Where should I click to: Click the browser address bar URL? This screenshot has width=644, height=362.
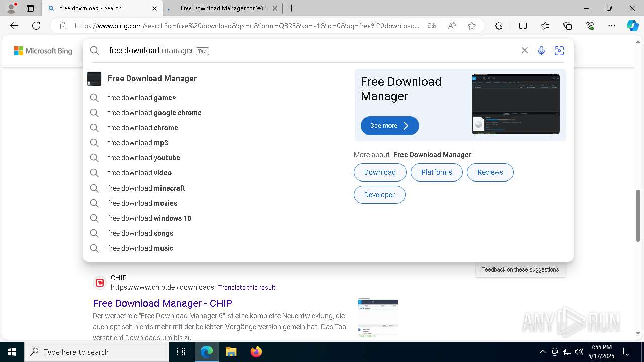pos(247,26)
